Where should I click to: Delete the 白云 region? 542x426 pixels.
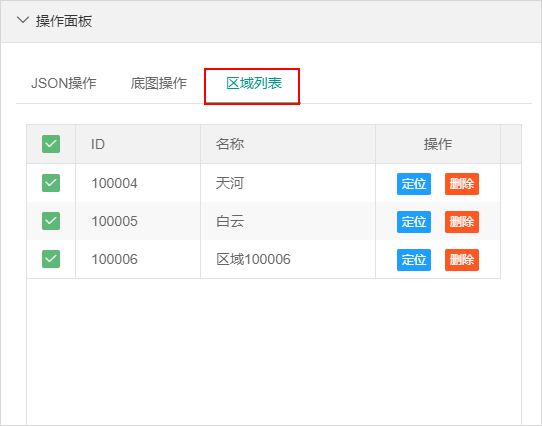pyautogui.click(x=462, y=222)
